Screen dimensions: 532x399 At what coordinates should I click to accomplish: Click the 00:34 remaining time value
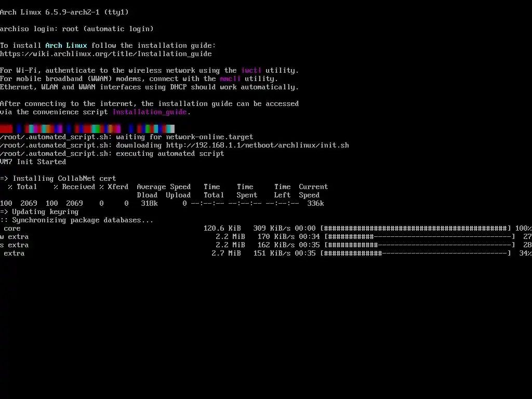point(310,236)
